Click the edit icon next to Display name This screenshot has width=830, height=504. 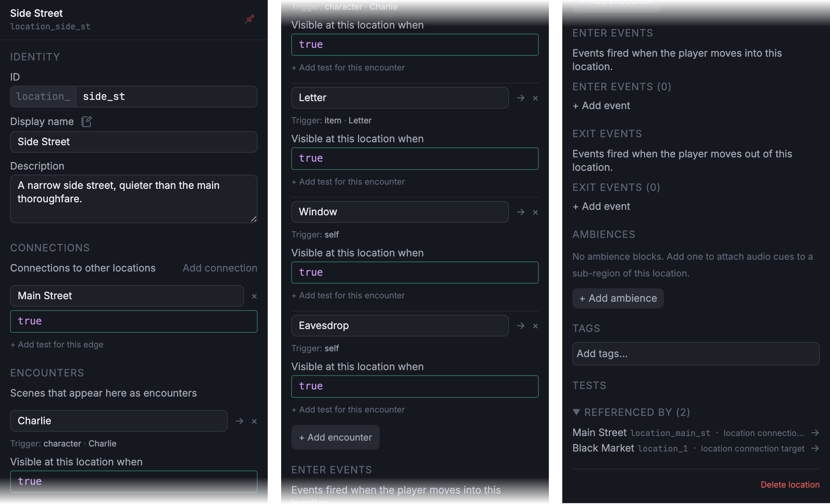pyautogui.click(x=86, y=122)
